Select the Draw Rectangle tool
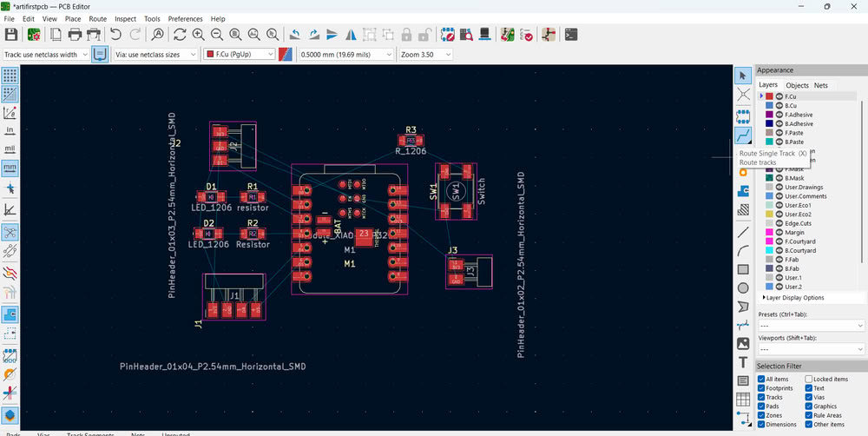 coord(743,269)
